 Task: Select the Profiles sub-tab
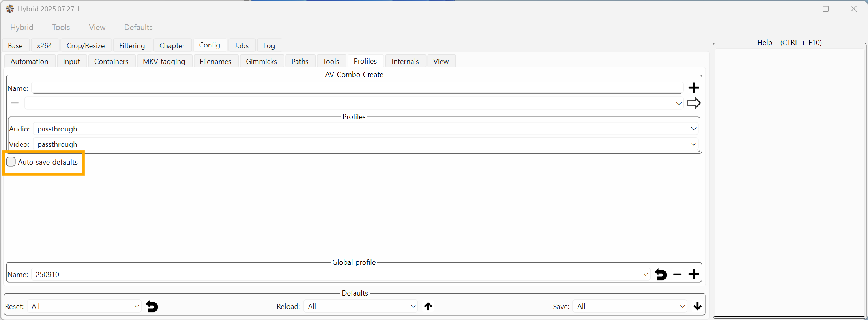(365, 61)
